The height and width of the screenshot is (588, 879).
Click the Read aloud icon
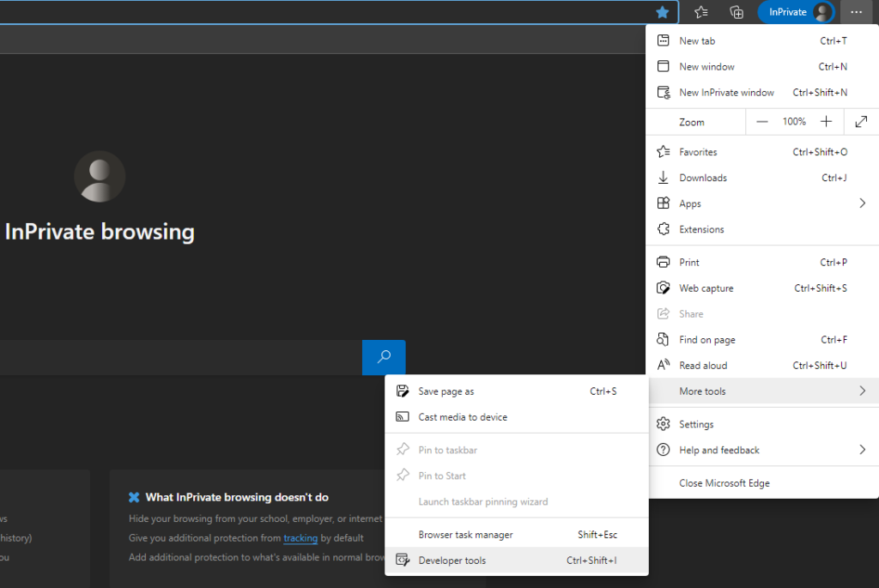(664, 365)
